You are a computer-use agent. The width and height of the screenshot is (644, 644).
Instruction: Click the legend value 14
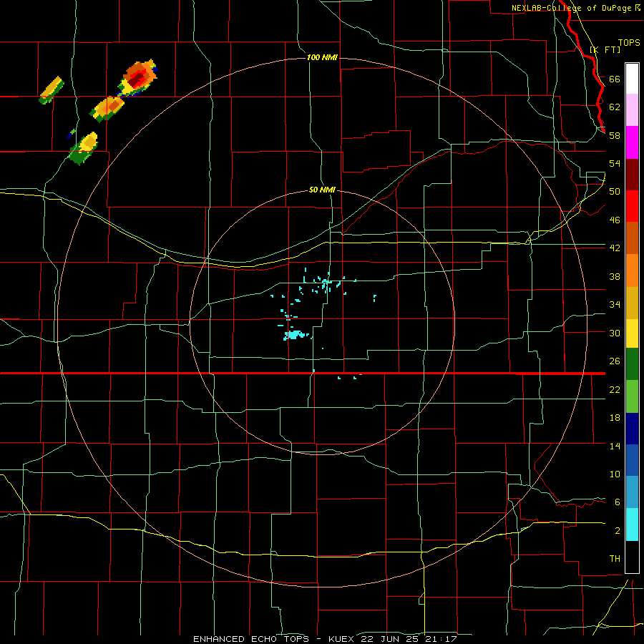click(615, 446)
